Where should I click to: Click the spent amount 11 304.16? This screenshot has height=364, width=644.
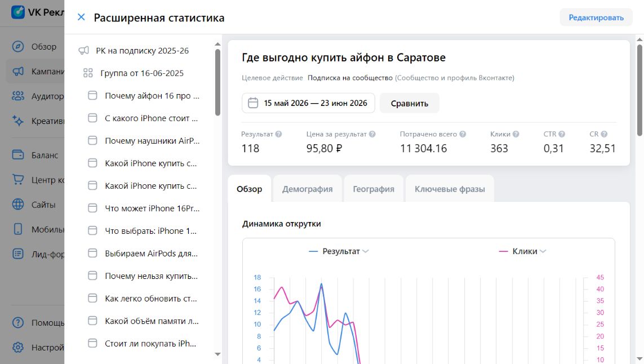(424, 148)
